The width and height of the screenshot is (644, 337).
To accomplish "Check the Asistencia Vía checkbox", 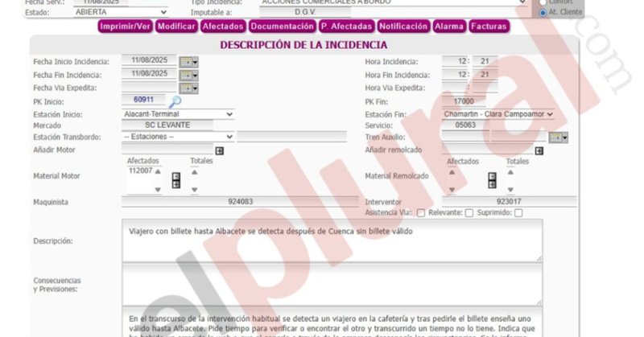I will [x=421, y=213].
